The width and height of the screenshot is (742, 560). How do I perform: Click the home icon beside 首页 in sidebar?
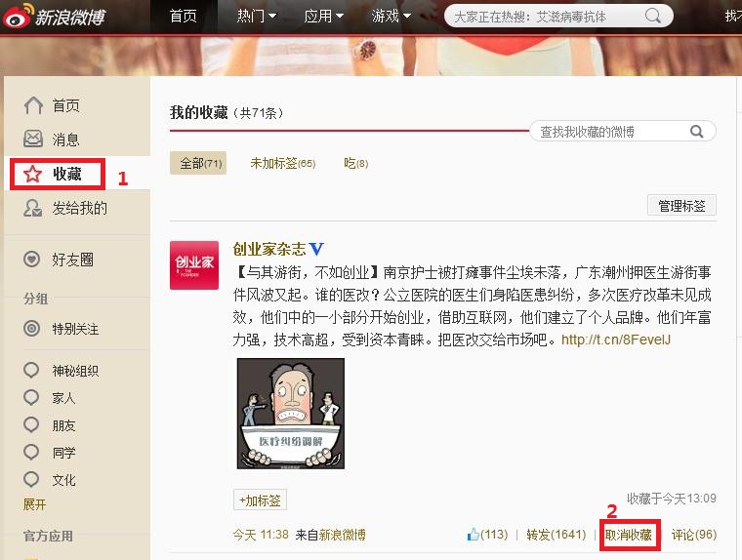pyautogui.click(x=33, y=105)
